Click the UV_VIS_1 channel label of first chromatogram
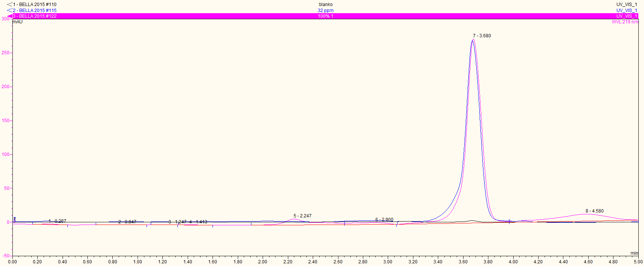Image resolution: width=644 pixels, height=266 pixels. [x=627, y=5]
